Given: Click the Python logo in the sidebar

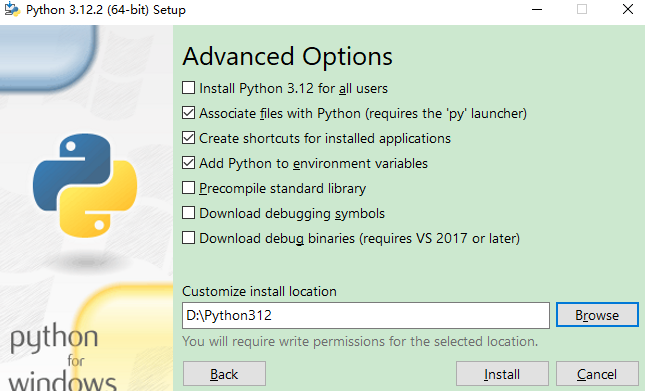Looking at the screenshot, I should click(85, 185).
